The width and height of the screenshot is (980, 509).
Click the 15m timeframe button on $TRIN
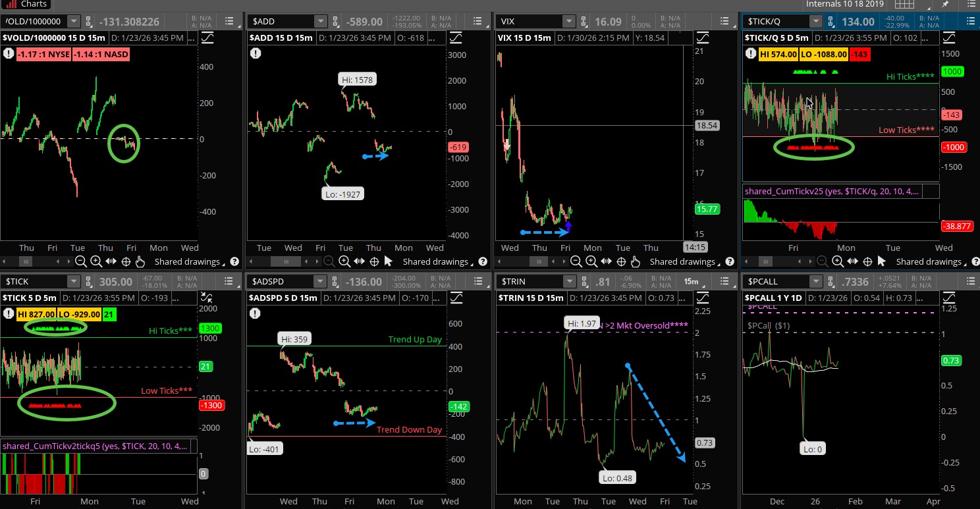[x=691, y=281]
